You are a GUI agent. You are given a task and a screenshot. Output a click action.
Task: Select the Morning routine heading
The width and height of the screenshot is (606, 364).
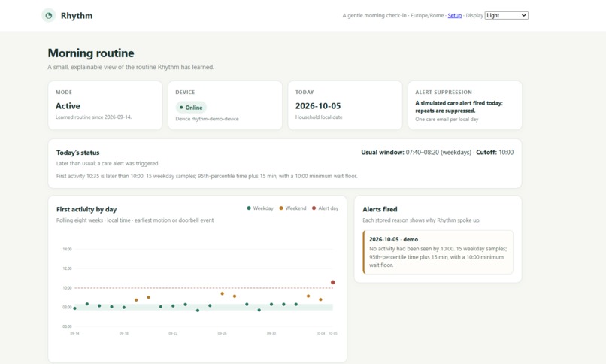click(x=91, y=53)
